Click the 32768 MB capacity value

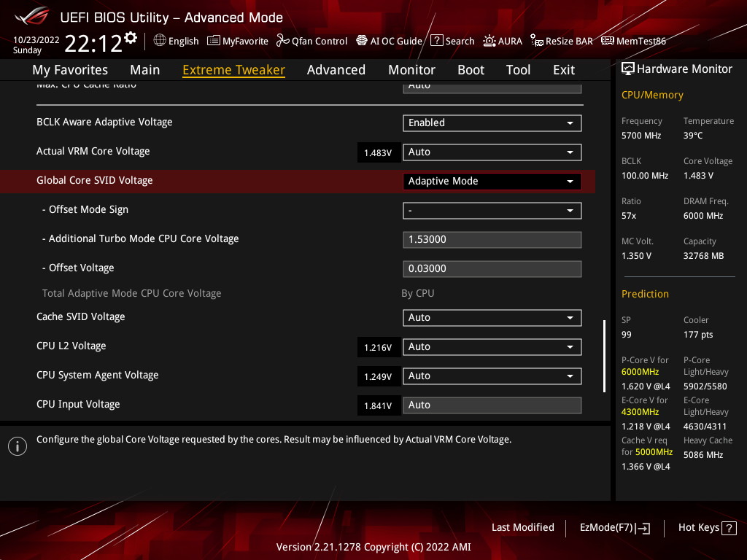pos(704,256)
